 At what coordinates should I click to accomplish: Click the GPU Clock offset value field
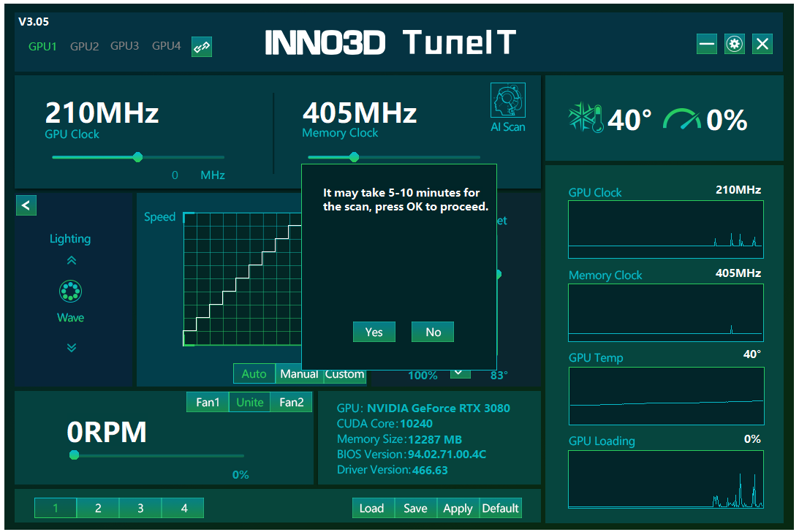[175, 175]
